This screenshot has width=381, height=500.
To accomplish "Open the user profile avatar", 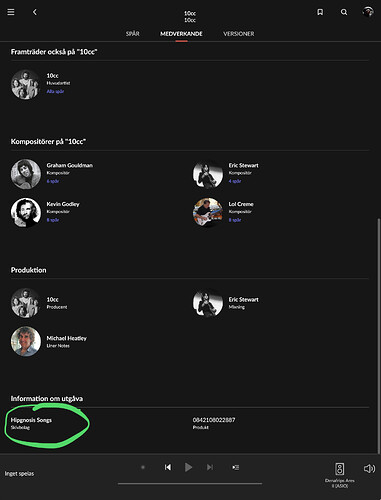I will click(x=368, y=12).
